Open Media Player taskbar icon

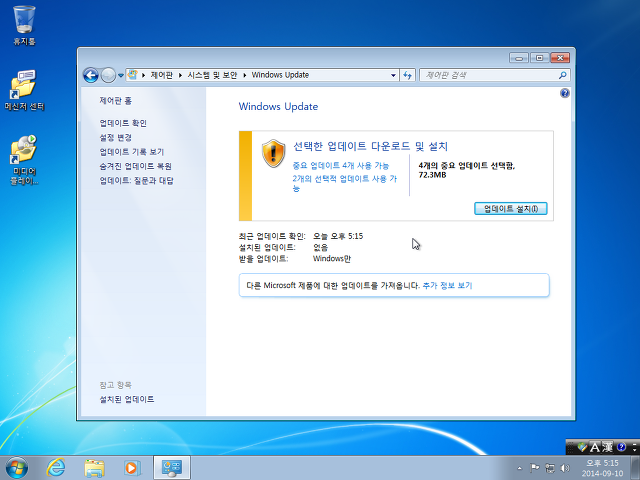[x=132, y=468]
